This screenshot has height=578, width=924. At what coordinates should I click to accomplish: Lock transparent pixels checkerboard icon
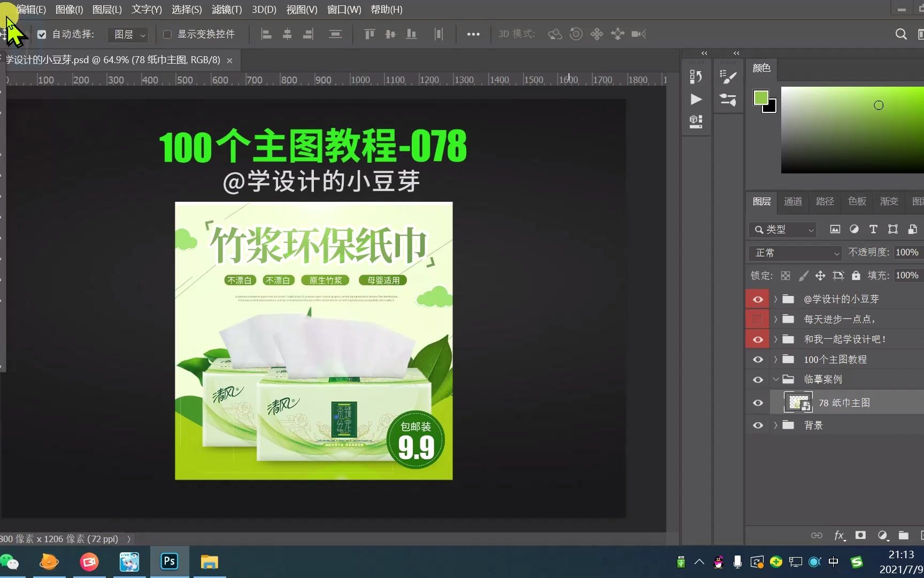point(786,276)
